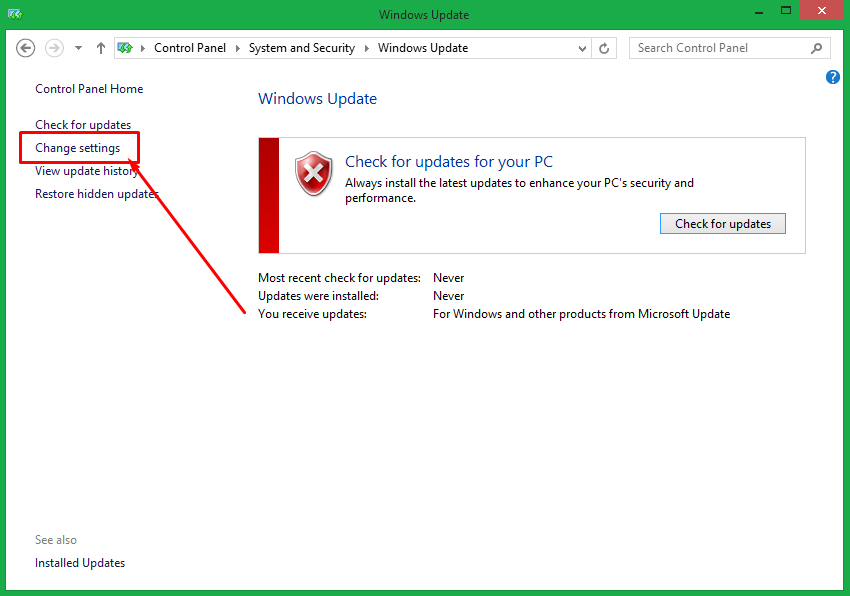The height and width of the screenshot is (596, 850).
Task: Click the 'Windows Update' page heading
Action: click(317, 99)
